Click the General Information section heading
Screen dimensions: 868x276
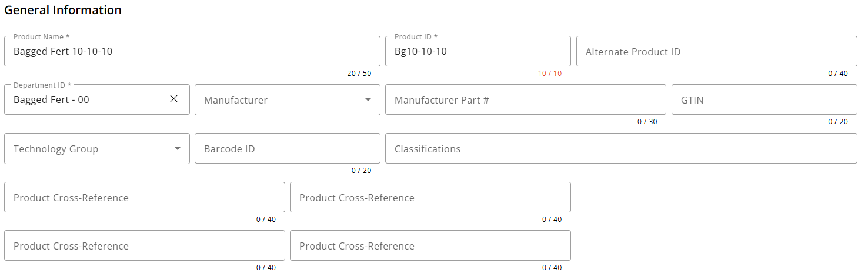click(63, 10)
